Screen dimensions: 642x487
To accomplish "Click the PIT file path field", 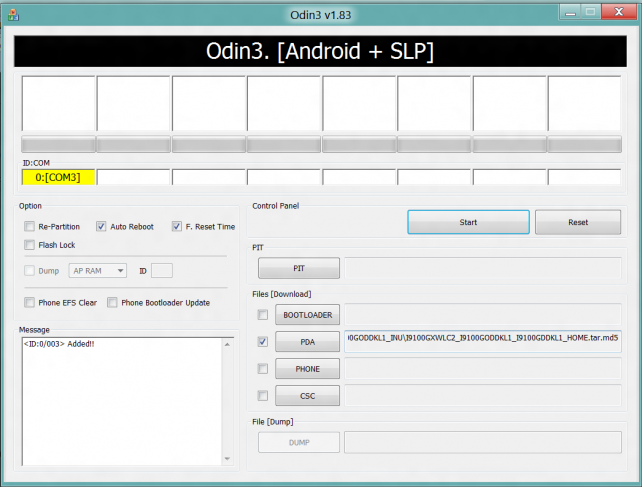I will coord(483,268).
